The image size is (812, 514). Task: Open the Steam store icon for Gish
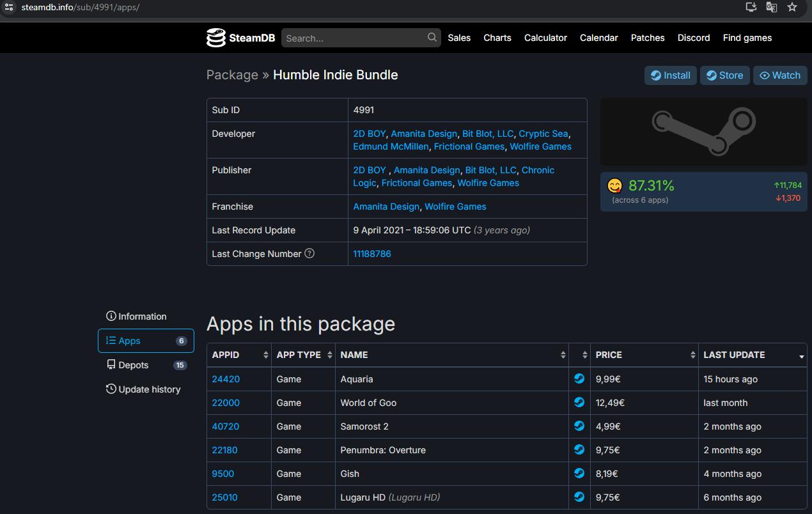[579, 474]
